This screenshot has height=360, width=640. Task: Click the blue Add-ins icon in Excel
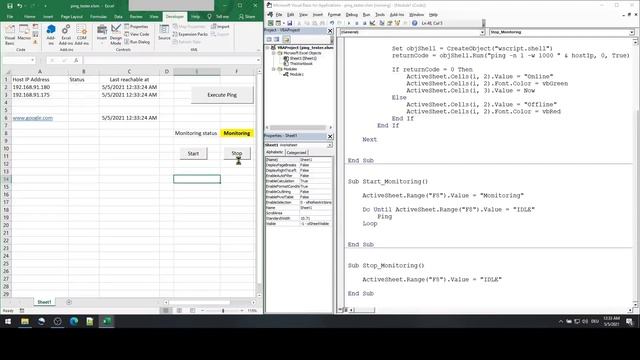[x=51, y=35]
